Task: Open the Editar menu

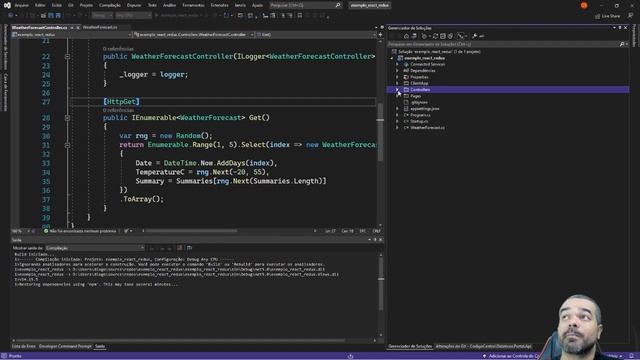Action: 40,5
